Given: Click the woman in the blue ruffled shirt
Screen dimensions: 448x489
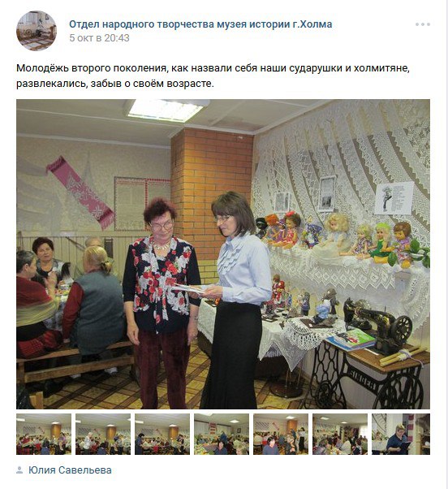Looking at the screenshot, I should [x=236, y=300].
